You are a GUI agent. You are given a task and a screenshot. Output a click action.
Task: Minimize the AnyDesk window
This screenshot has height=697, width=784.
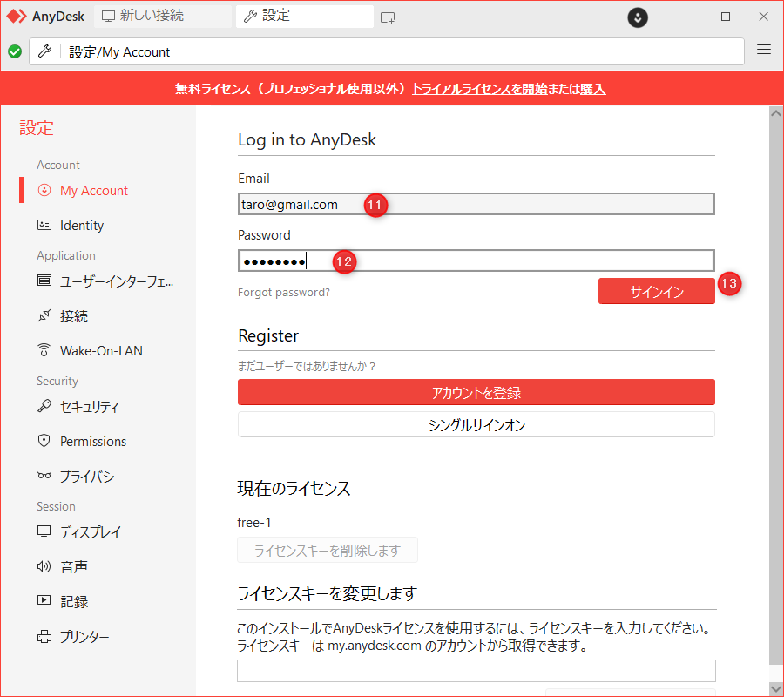(x=687, y=17)
